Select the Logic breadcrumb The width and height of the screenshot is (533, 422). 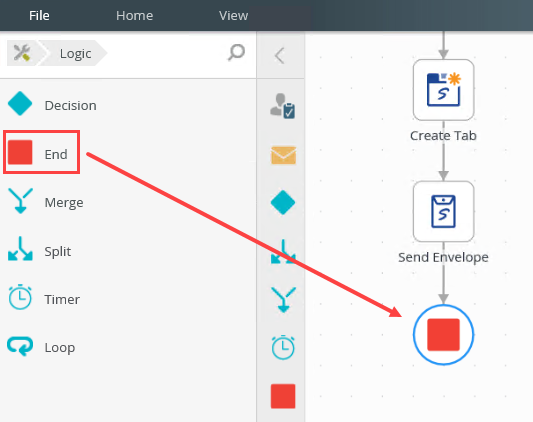[x=75, y=53]
